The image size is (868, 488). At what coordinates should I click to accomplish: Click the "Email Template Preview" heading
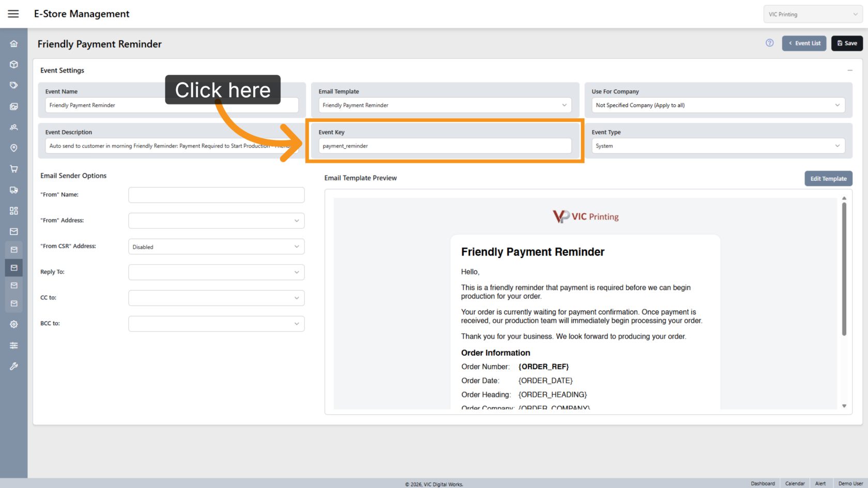pos(361,178)
